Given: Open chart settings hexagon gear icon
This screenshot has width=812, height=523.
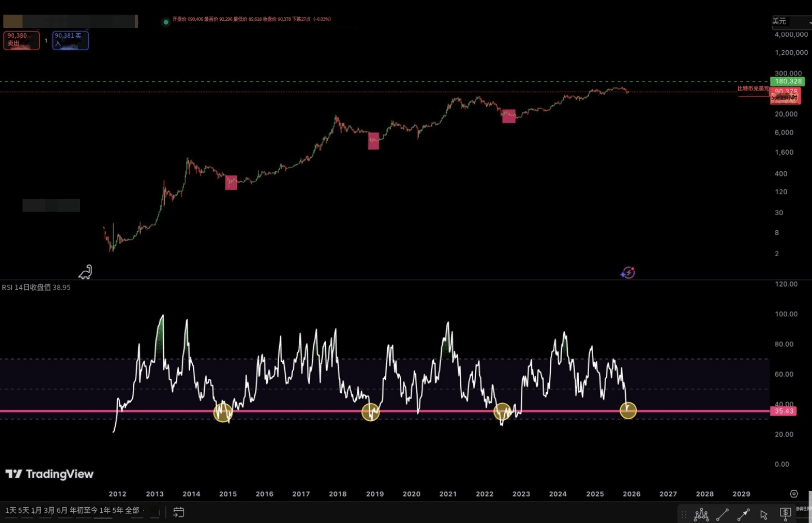Looking at the screenshot, I should [x=794, y=494].
